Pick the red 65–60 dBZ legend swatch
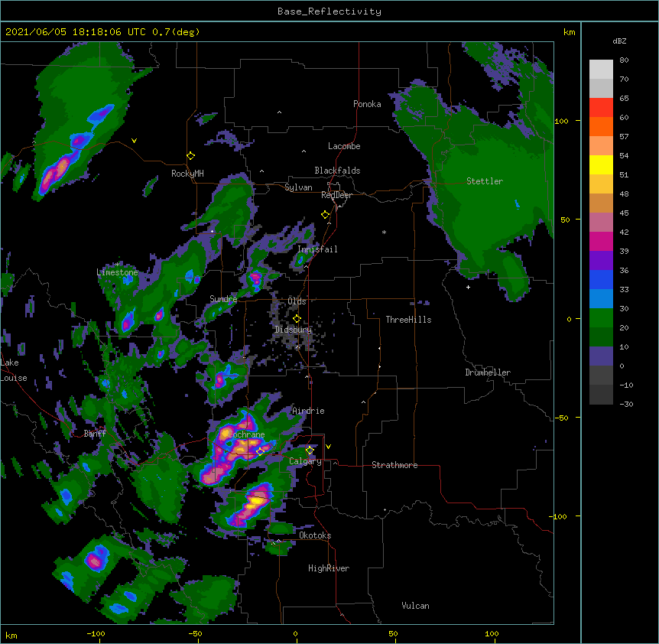 point(601,108)
